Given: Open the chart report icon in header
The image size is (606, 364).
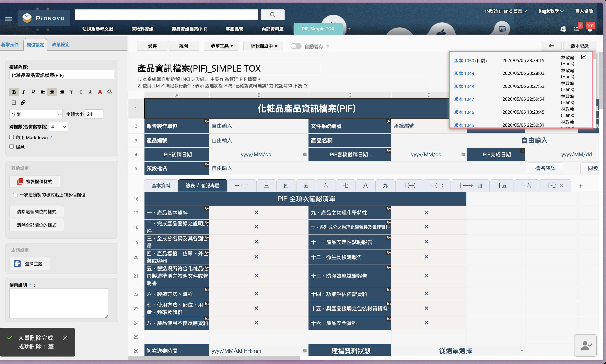Looking at the screenshot, I should (502, 29).
